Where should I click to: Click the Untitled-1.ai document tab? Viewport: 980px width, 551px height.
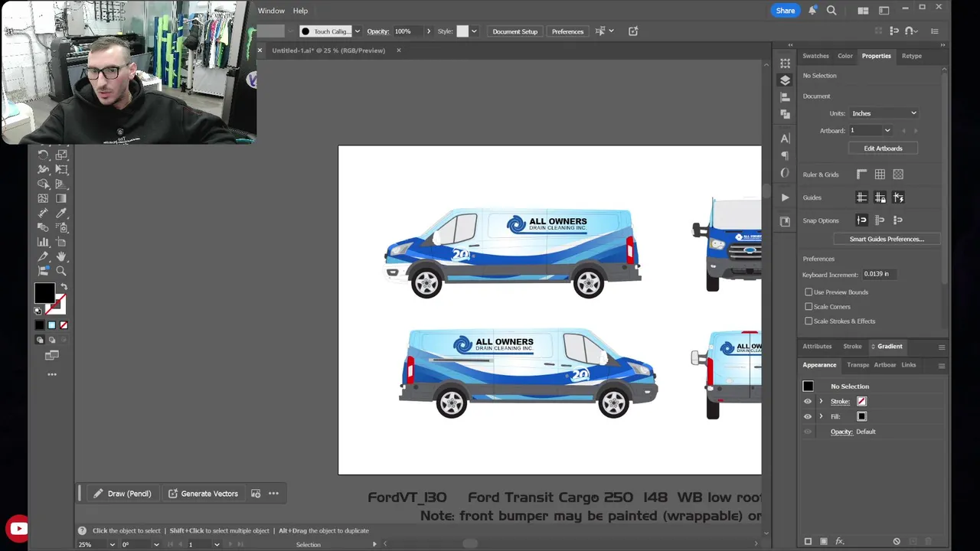click(x=328, y=51)
